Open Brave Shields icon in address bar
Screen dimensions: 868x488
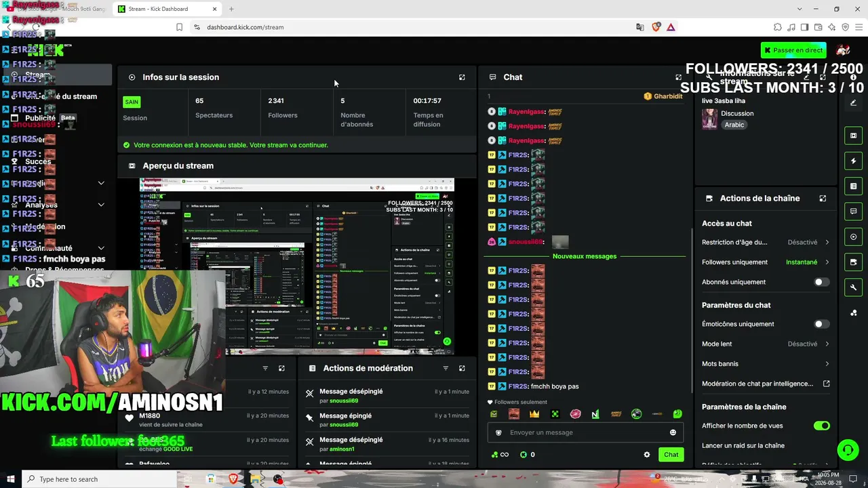pyautogui.click(x=656, y=27)
